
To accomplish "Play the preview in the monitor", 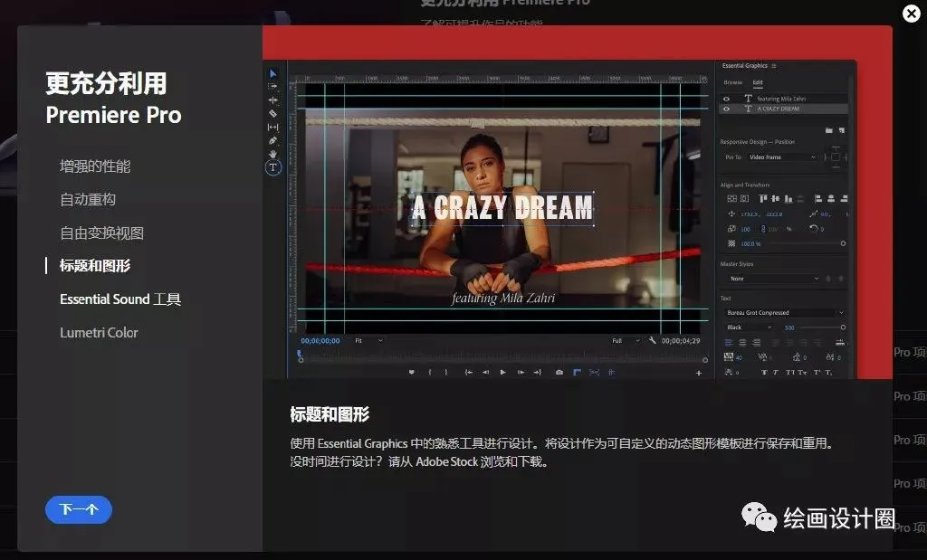I will (503, 372).
